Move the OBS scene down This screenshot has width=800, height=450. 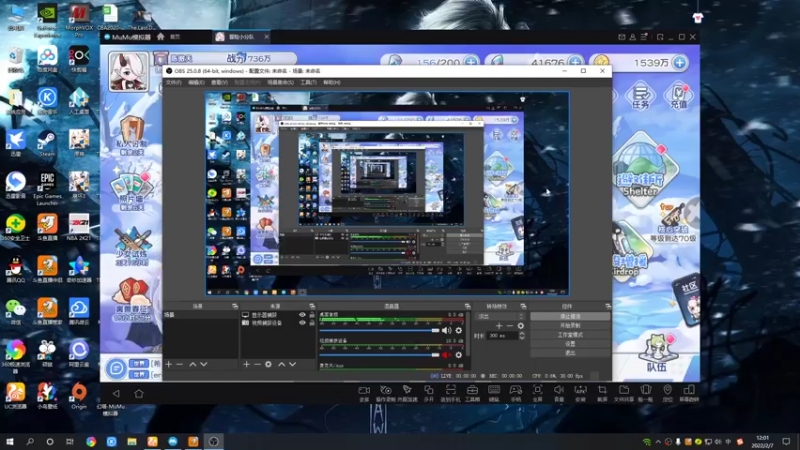click(x=204, y=364)
